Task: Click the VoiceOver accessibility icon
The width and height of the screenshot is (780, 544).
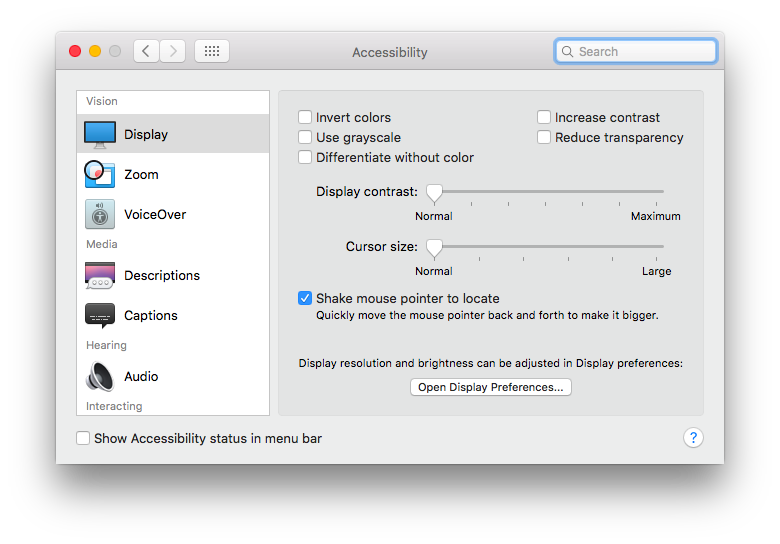Action: (100, 214)
